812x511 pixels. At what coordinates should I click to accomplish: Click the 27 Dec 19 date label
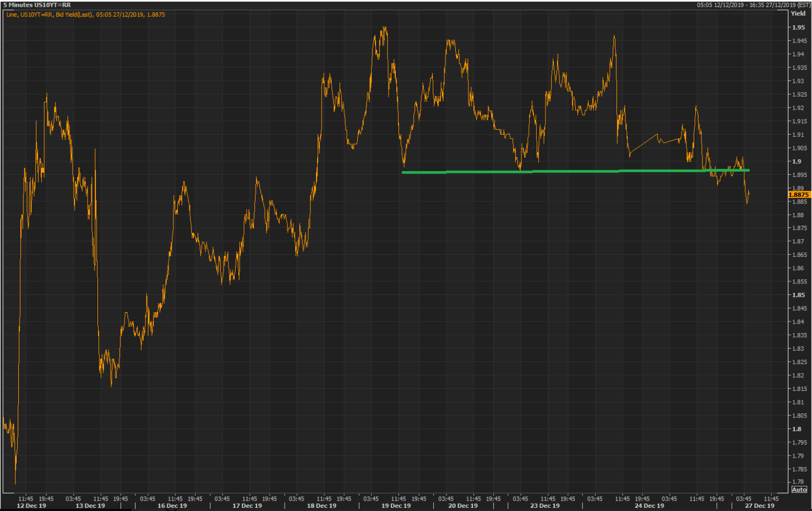759,506
